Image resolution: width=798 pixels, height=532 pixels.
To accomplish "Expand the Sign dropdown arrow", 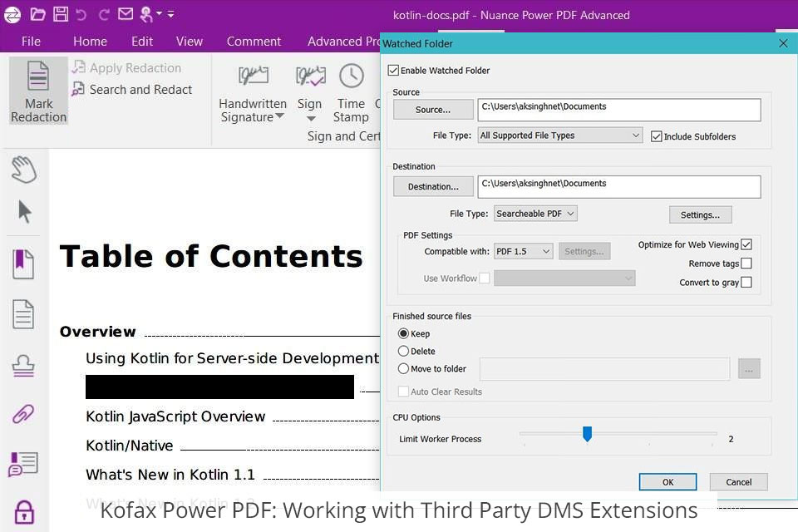I will [x=311, y=119].
